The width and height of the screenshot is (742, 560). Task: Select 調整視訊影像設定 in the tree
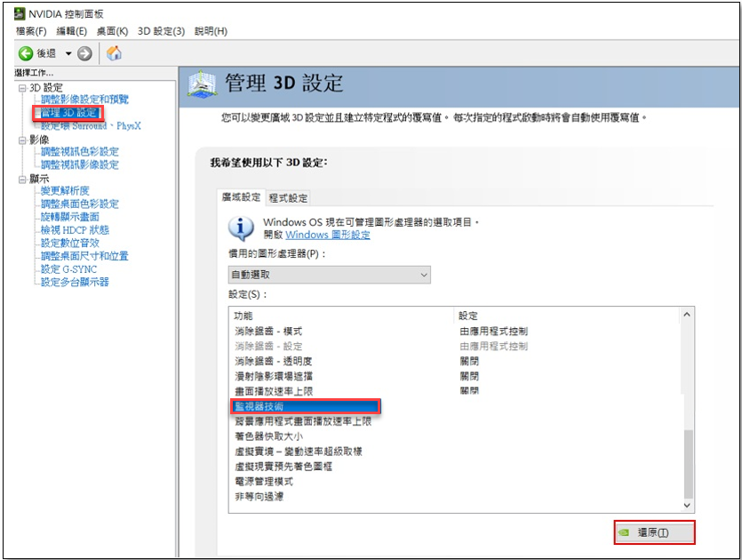pos(79,164)
